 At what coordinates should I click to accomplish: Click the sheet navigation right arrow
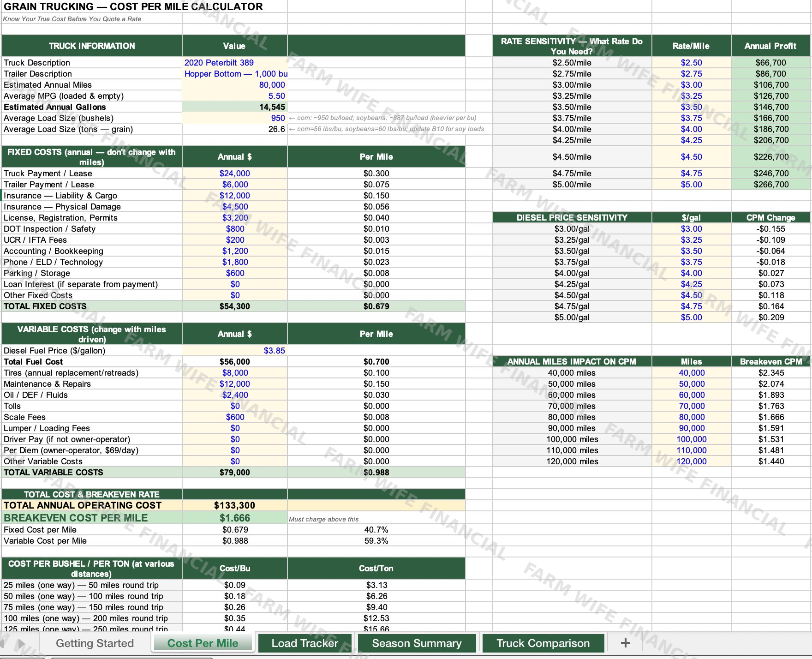[x=21, y=643]
